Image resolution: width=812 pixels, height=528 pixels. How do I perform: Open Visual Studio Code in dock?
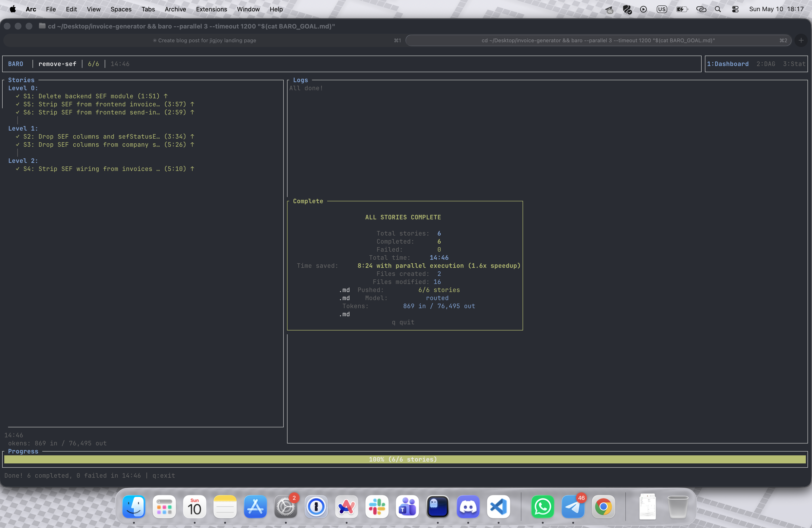point(498,506)
